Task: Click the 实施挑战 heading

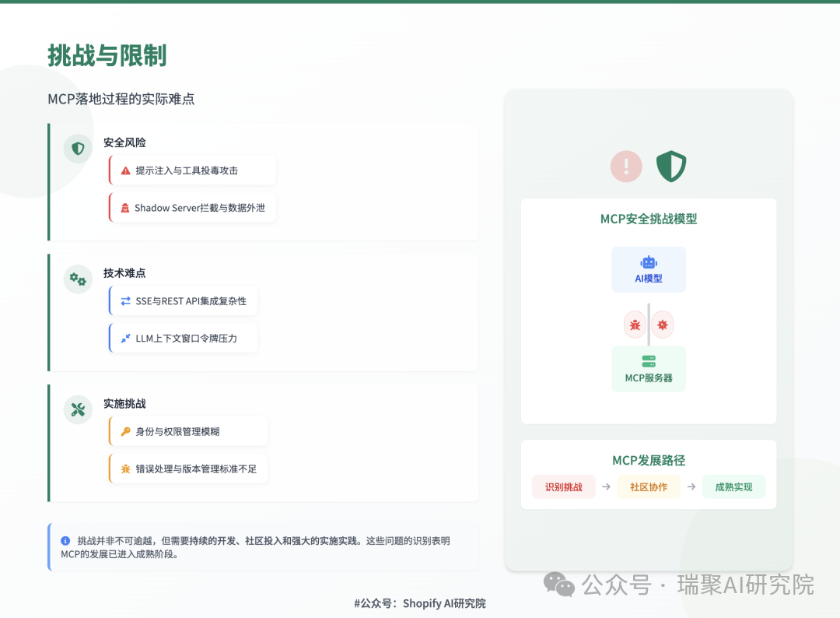Action: pyautogui.click(x=124, y=404)
